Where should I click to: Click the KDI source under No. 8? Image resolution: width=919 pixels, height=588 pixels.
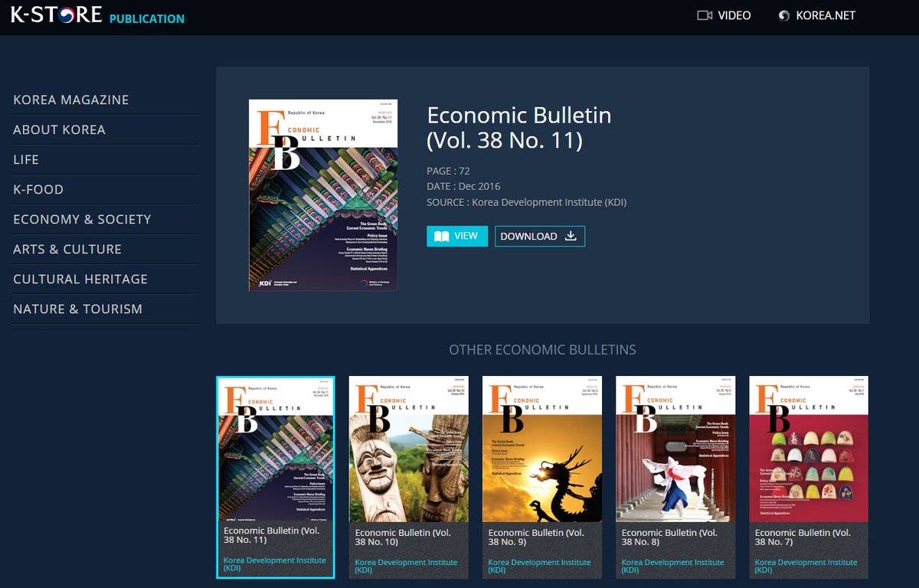click(673, 566)
